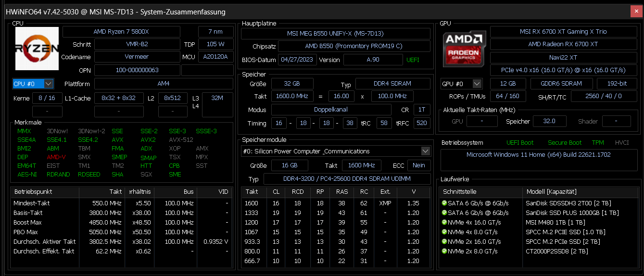Click the VMR-B2 stepping value
Image resolution: width=644 pixels, height=276 pixels.
(137, 44)
